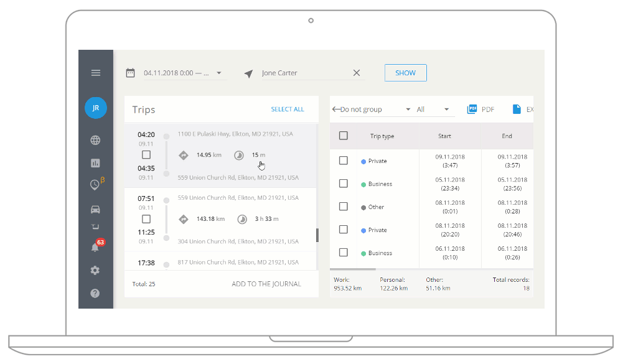Viewport: 623px width, 364px height.
Task: Toggle the header checkbox in journal table
Action: pos(344,136)
